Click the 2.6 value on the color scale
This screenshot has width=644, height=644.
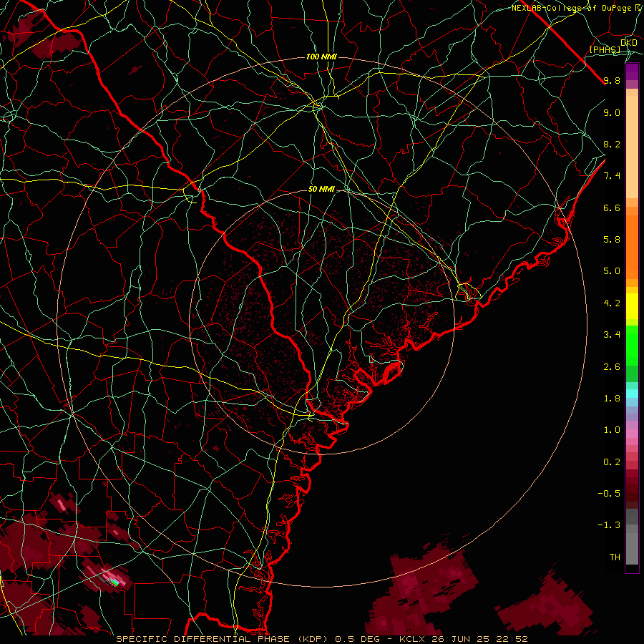[612, 367]
